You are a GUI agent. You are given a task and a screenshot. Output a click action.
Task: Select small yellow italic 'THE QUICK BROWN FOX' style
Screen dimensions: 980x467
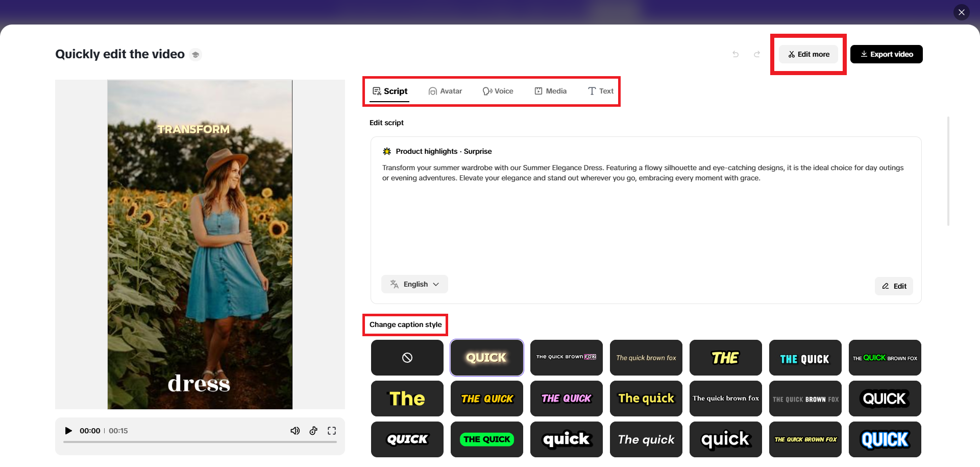[x=805, y=439]
